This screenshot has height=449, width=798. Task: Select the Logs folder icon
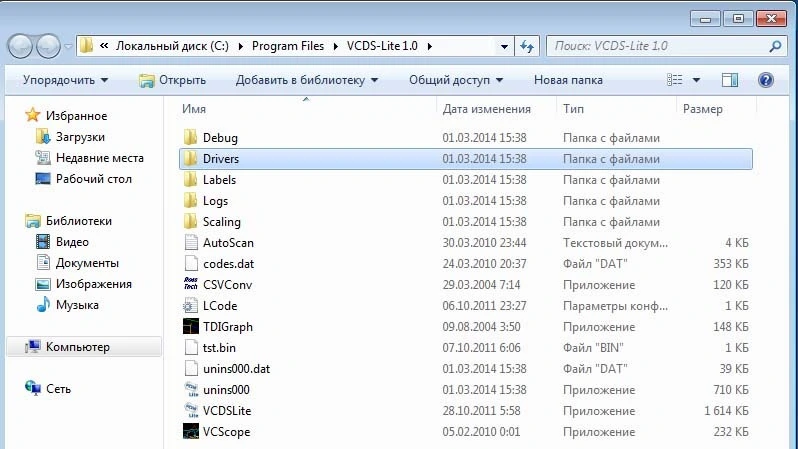click(x=190, y=200)
